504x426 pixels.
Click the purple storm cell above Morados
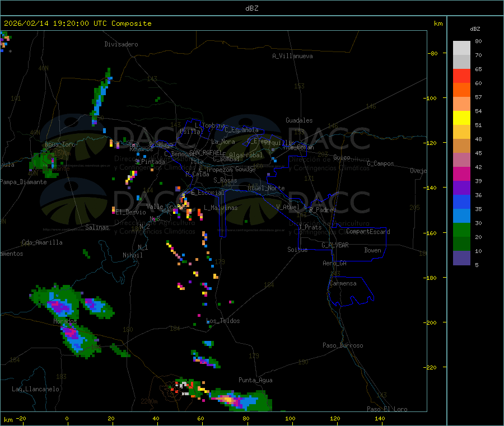pyautogui.click(x=59, y=306)
